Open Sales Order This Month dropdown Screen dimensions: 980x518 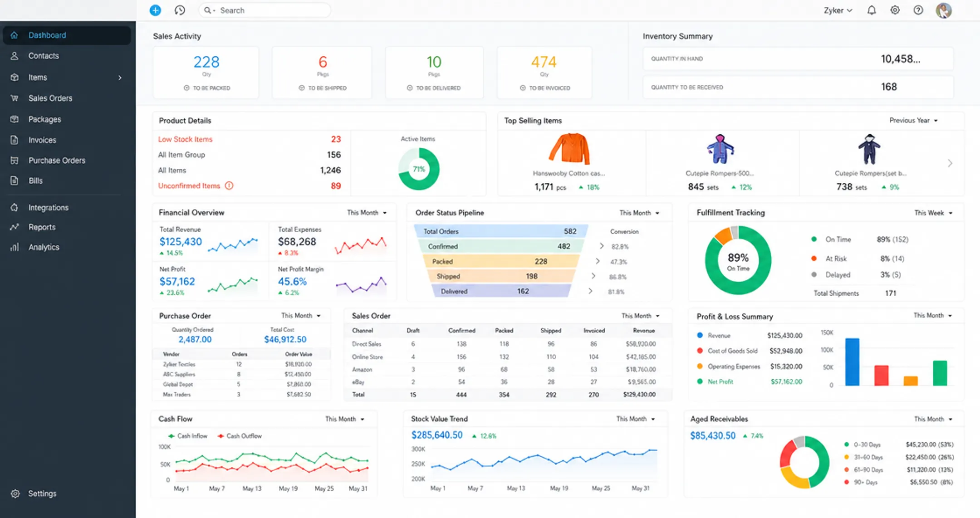[641, 316]
